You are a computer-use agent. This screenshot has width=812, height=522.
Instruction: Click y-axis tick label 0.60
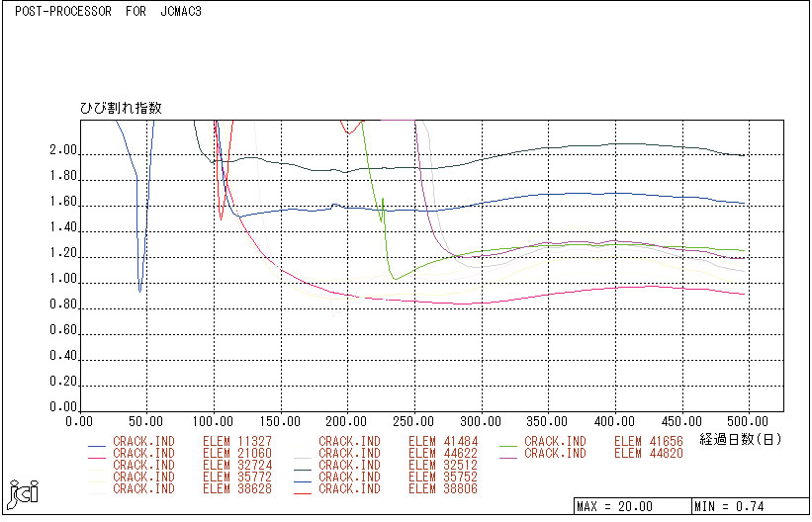click(63, 330)
